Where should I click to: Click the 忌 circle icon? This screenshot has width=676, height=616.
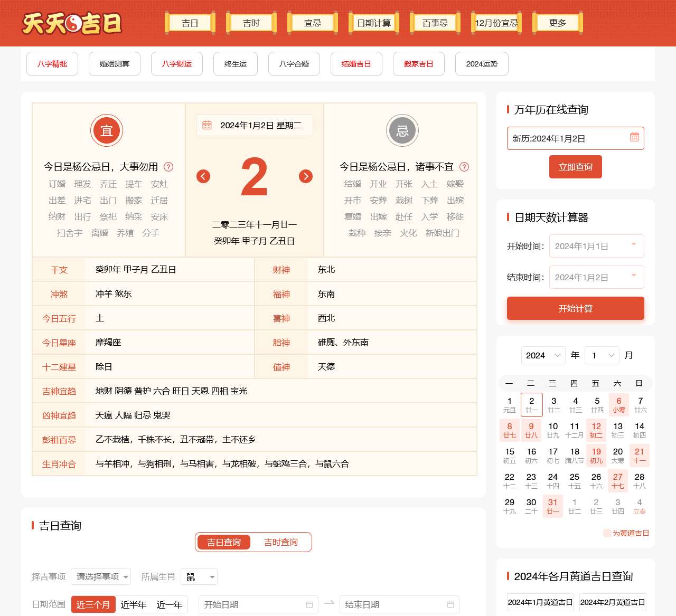pos(402,130)
